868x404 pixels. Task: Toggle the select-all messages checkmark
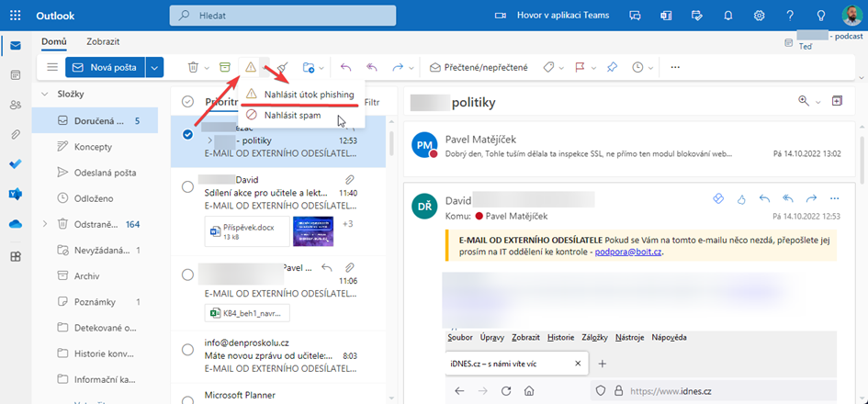(x=188, y=102)
